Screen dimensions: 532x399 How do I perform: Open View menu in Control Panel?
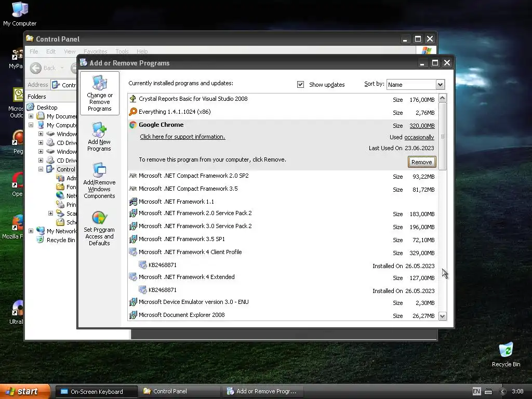[x=70, y=51]
